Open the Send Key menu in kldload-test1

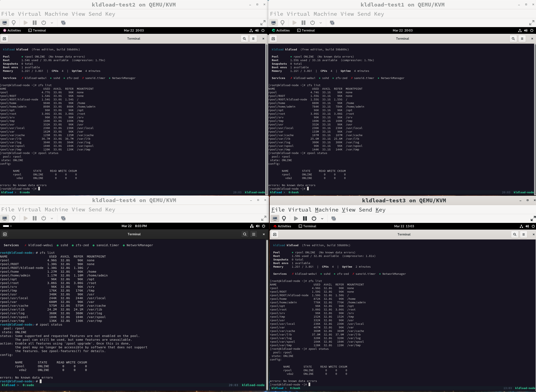click(x=371, y=14)
